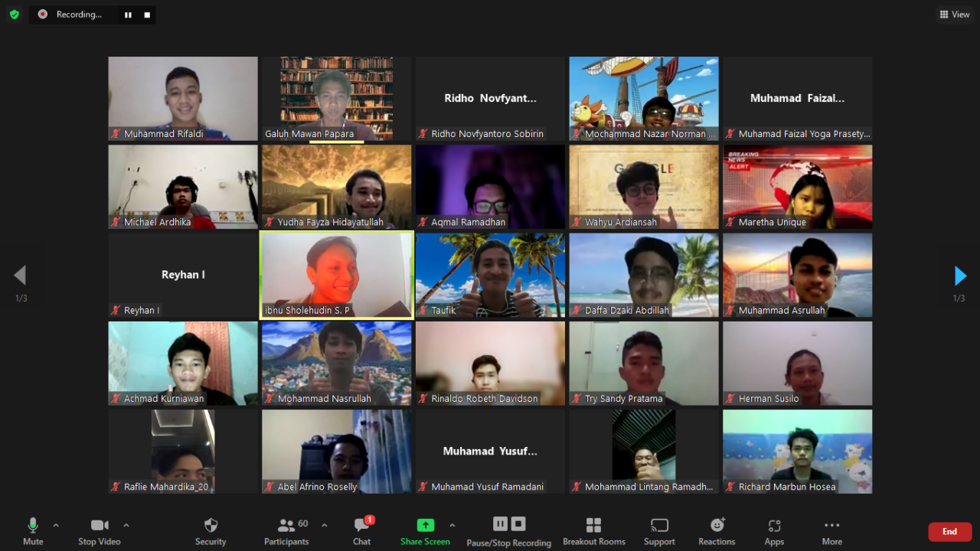
Task: Open the Apps panel
Action: coord(774,526)
